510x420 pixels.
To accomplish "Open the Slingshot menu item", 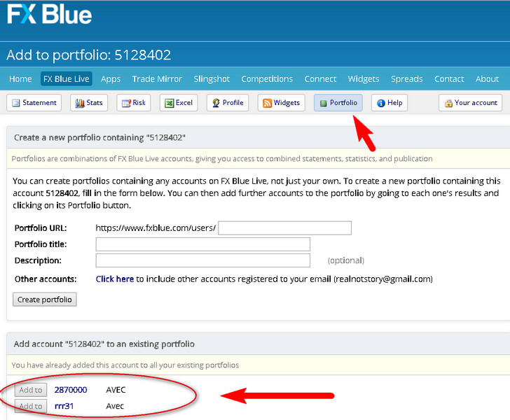I will [x=212, y=79].
